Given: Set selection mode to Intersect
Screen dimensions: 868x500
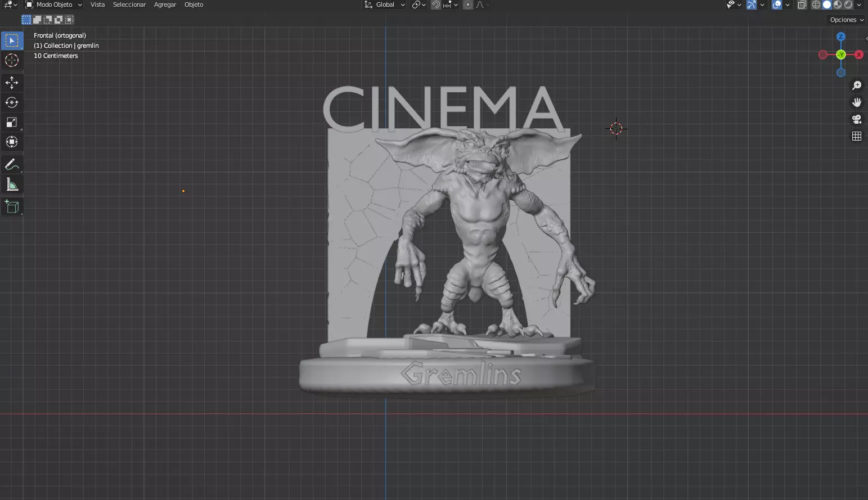Looking at the screenshot, I should click(69, 20).
